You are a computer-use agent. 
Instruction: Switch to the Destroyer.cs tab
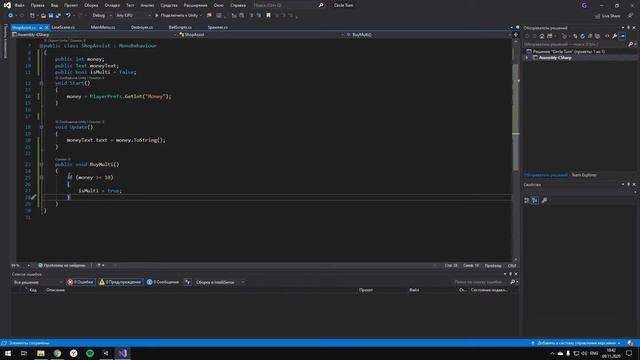click(x=142, y=27)
